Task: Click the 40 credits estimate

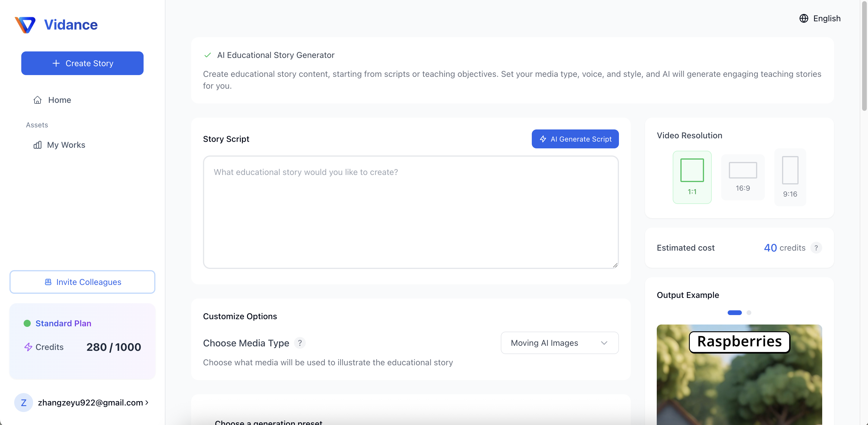Action: (x=784, y=248)
